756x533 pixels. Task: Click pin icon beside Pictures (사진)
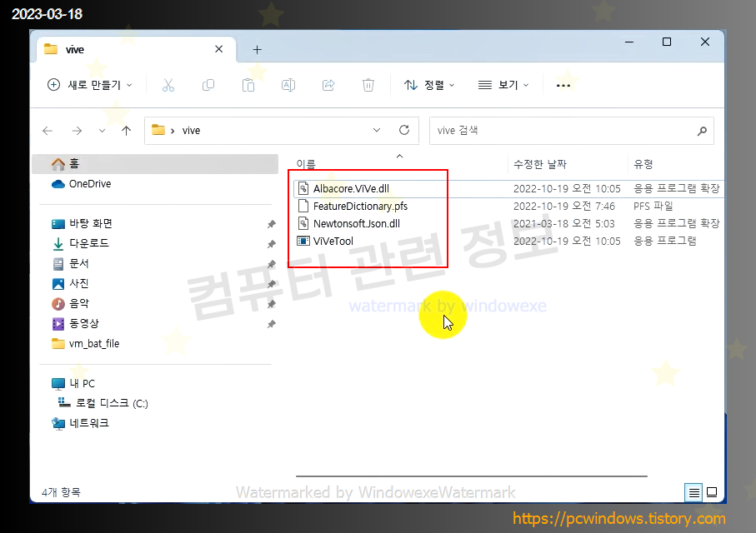272,284
